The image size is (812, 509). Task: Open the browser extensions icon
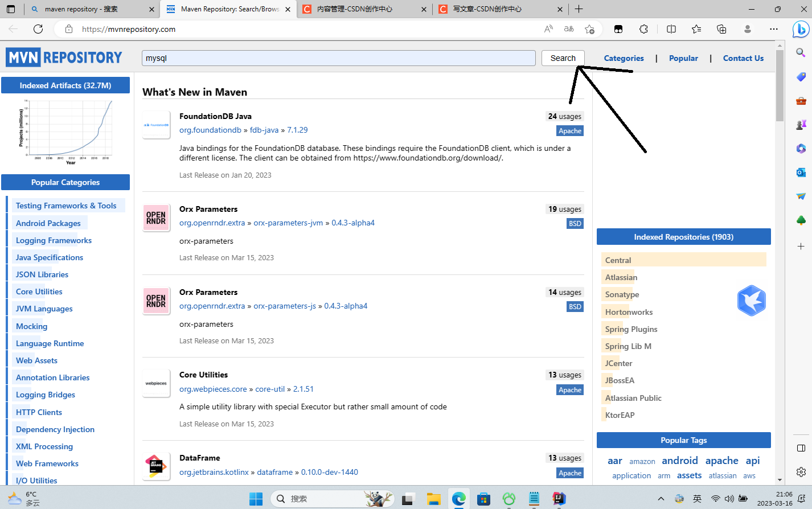[x=644, y=29]
